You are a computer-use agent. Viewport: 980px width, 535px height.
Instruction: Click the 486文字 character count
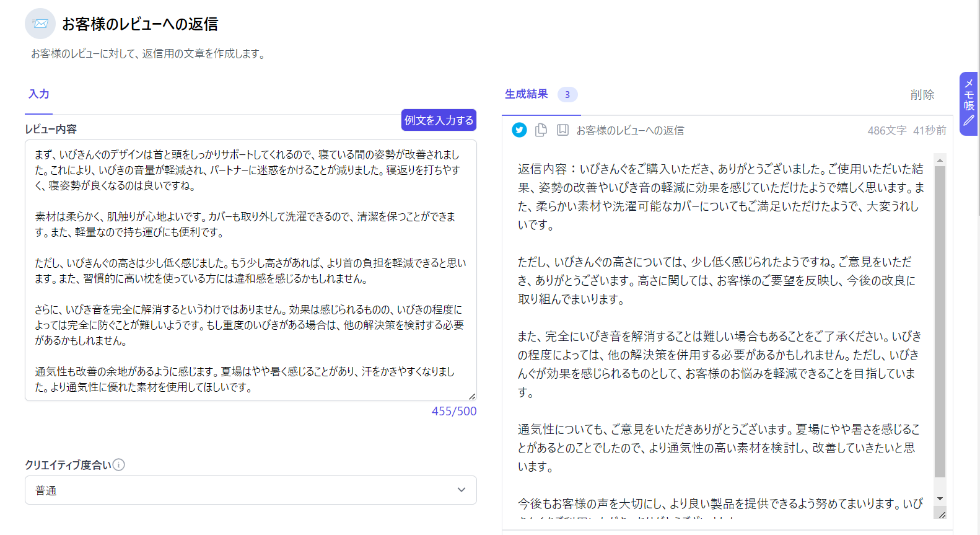coord(887,130)
